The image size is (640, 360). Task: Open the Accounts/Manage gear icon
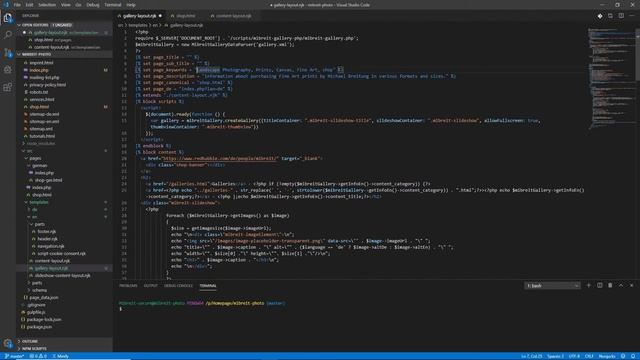click(x=8, y=343)
